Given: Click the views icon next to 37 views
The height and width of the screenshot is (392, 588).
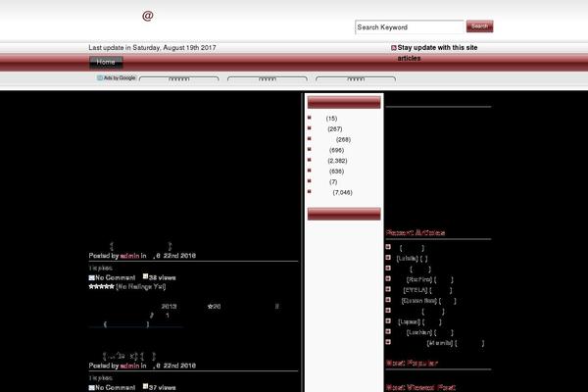Looking at the screenshot, I should tap(145, 386).
